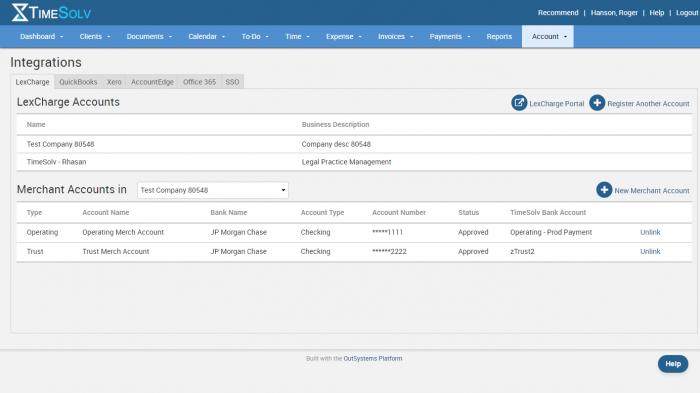This screenshot has width=700, height=393.
Task: Unlink the Operating Merch Account
Action: [650, 232]
